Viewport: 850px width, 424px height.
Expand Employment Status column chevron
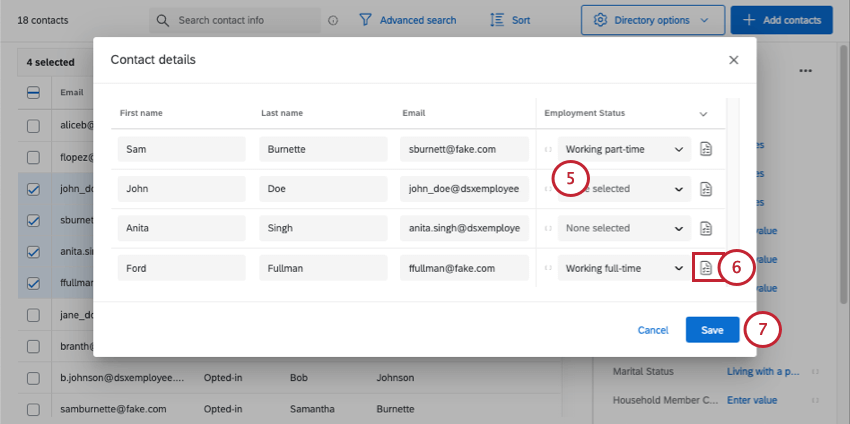pyautogui.click(x=703, y=114)
